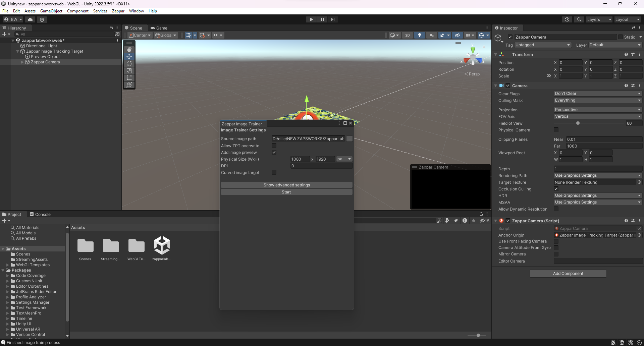Viewport: 644px width, 346px height.
Task: Toggle Gizmos icon in Scene toolbar
Action: (x=481, y=35)
